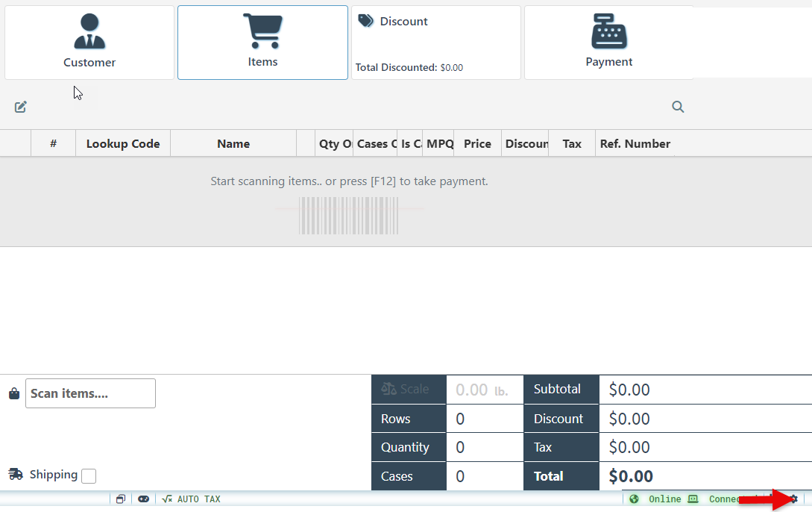This screenshot has height=512, width=812.
Task: Toggle AUTO TAX in status bar
Action: [192, 499]
